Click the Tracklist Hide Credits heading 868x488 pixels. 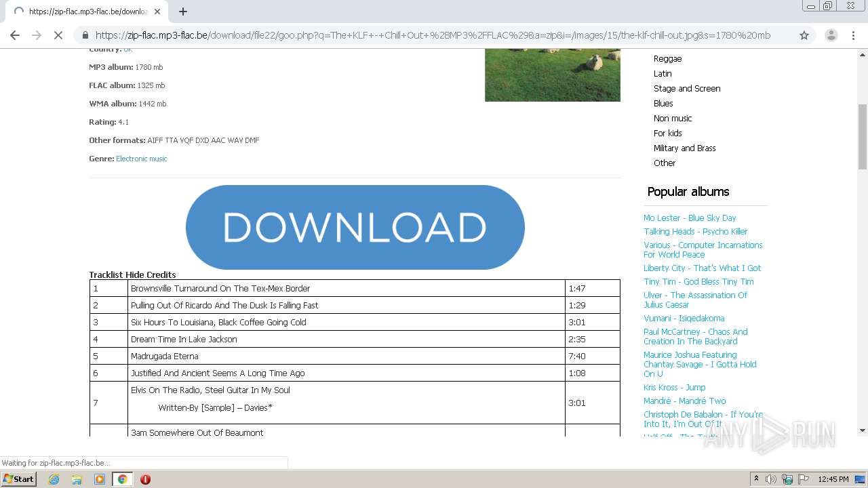[x=132, y=274]
